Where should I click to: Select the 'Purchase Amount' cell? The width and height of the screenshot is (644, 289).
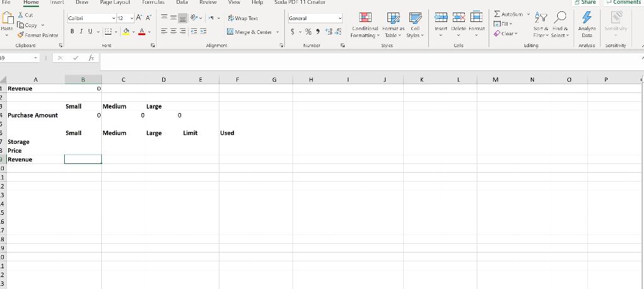[x=35, y=116]
